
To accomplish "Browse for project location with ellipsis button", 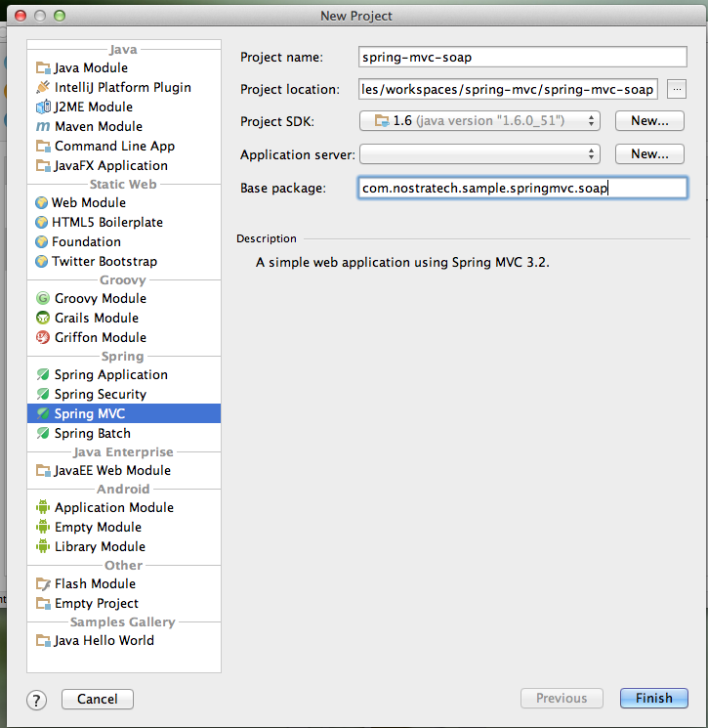I will click(x=677, y=89).
